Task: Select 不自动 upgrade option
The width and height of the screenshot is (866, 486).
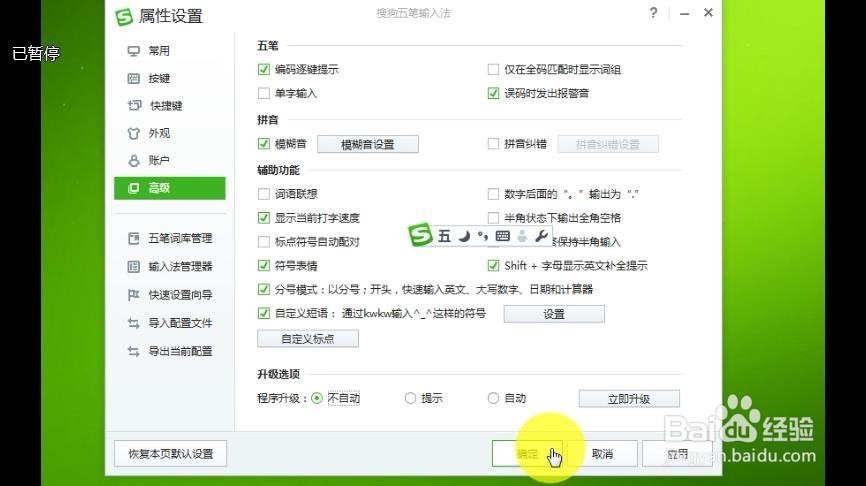Action: point(316,398)
